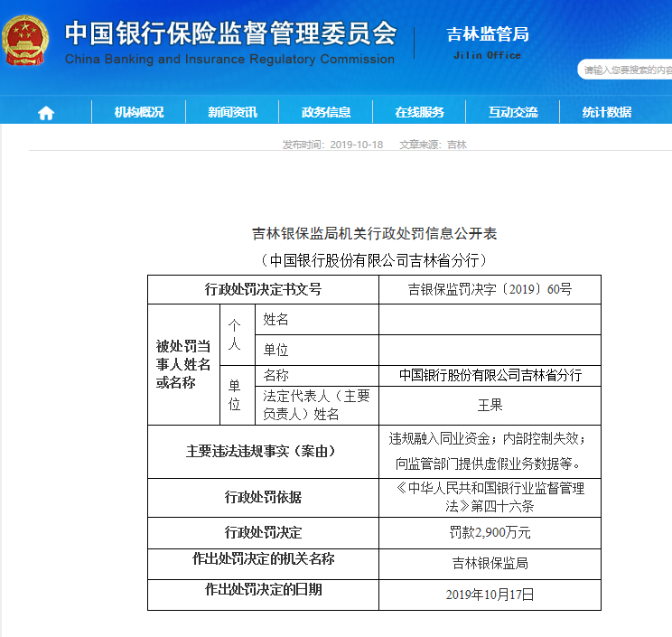This screenshot has width=672, height=637.
Task: Click the 个人 cell
Action: 238,335
